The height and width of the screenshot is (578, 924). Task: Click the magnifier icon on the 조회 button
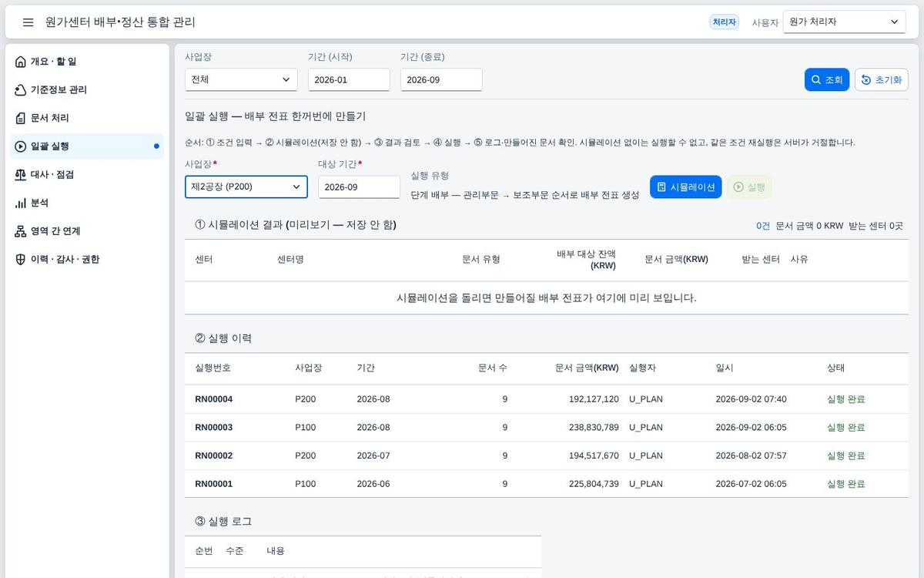point(816,79)
